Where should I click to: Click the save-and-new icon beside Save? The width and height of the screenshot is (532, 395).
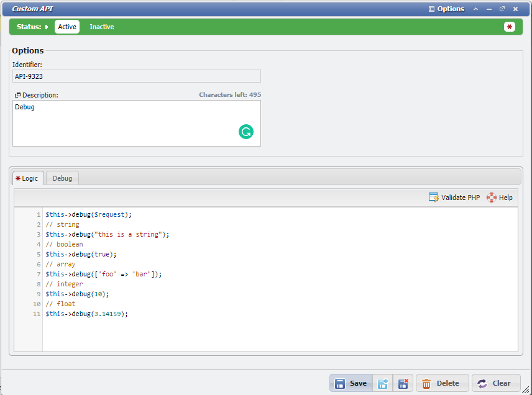coord(383,383)
